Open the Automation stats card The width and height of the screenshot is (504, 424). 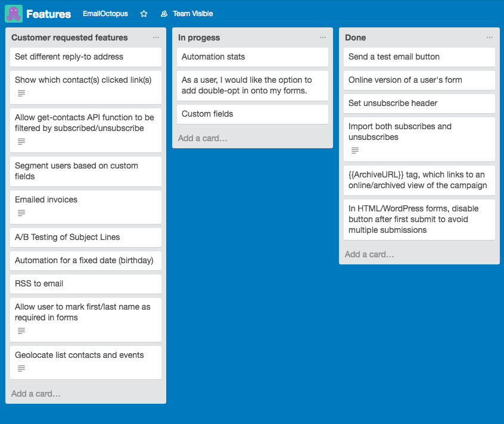(252, 57)
